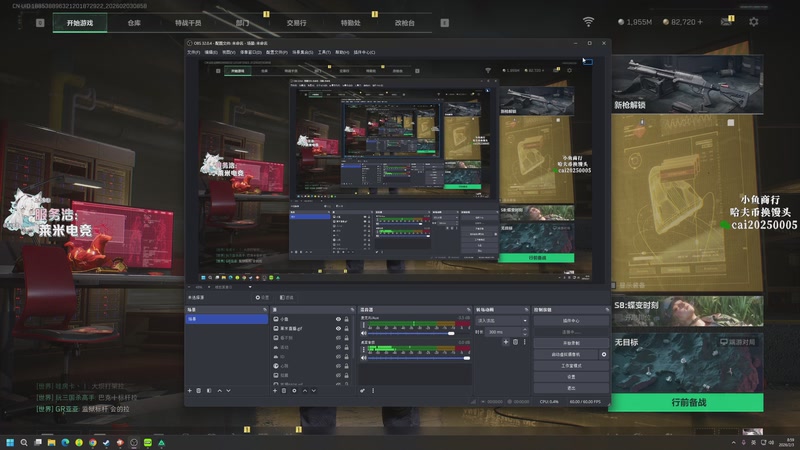Check the game network wifi icon

[x=588, y=21]
